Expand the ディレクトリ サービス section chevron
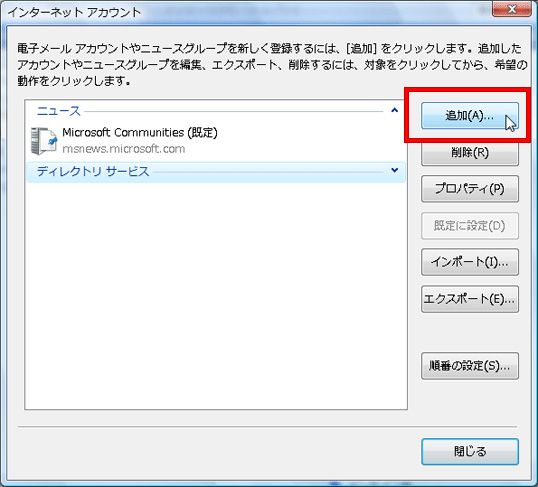This screenshot has height=487, width=538. [395, 170]
